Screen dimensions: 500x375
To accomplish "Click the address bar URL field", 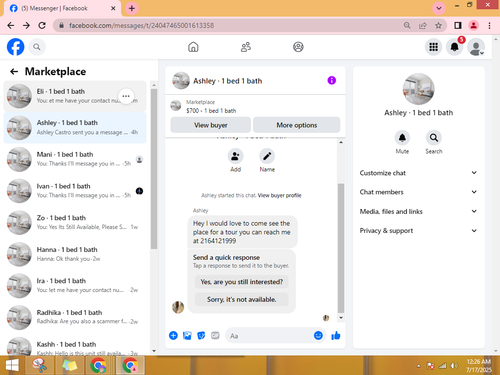I will click(x=230, y=25).
